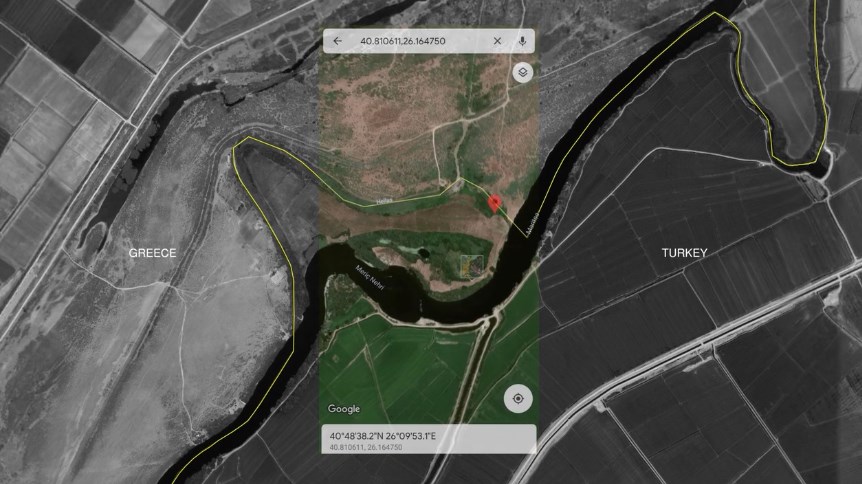Click the Meriç Nehri river label
The width and height of the screenshot is (862, 484).
click(370, 277)
